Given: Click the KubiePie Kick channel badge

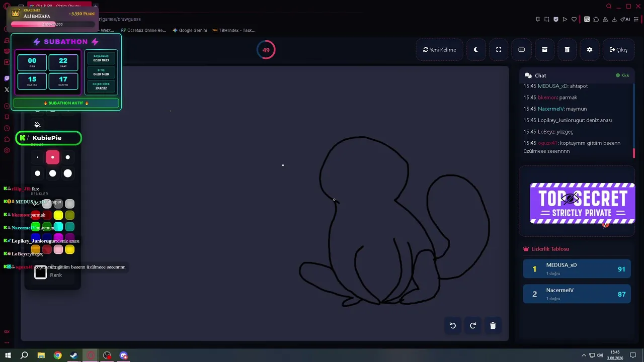Looking at the screenshot, I should (48, 138).
